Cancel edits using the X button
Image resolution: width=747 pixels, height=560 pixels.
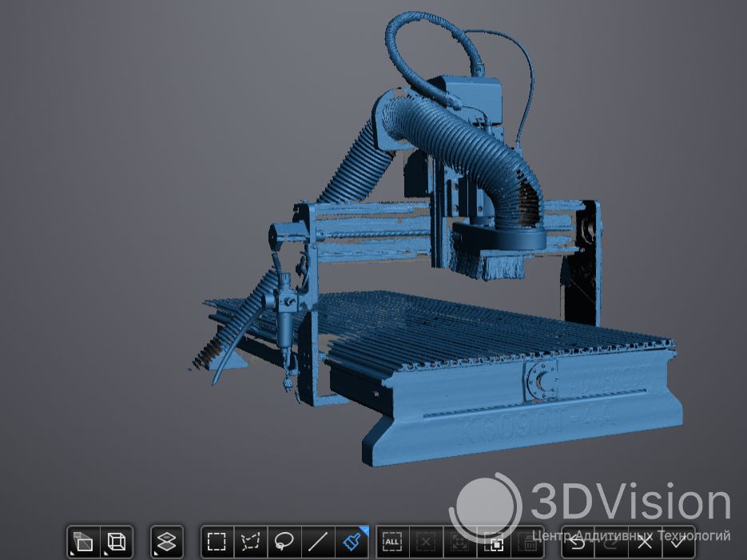click(x=646, y=542)
